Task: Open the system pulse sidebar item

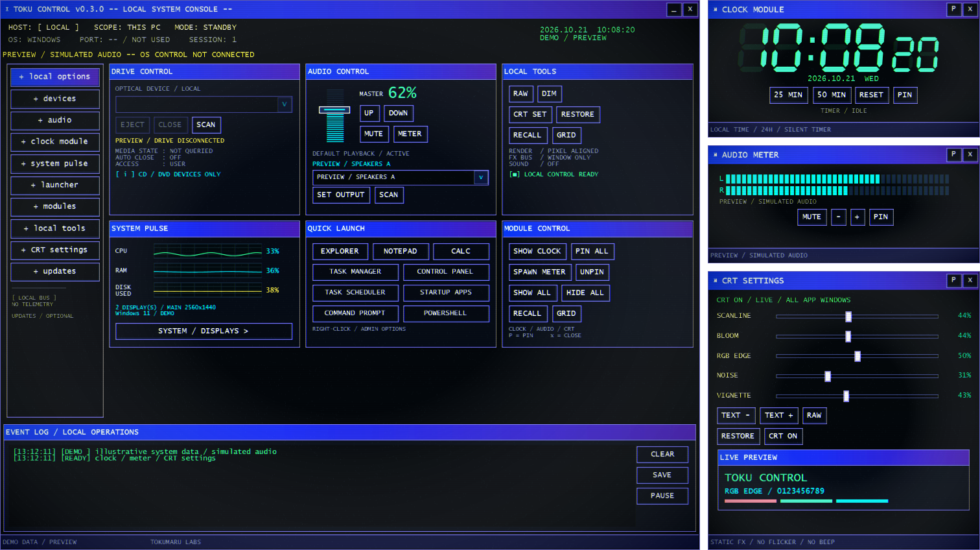Action: pyautogui.click(x=55, y=163)
